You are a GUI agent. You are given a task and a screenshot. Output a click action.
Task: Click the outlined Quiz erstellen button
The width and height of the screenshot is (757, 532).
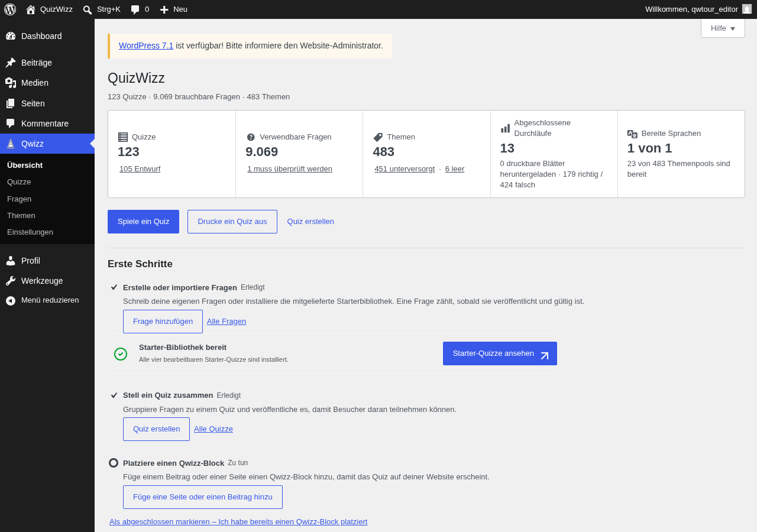pyautogui.click(x=156, y=429)
